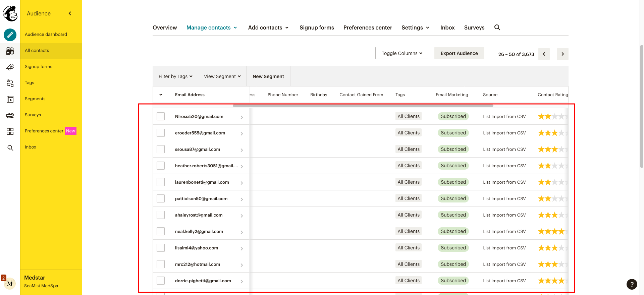
Task: Click the Export Audience button
Action: pos(459,53)
